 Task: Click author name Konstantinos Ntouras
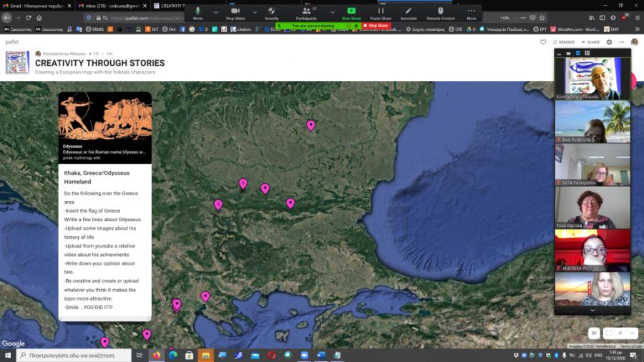[64, 54]
